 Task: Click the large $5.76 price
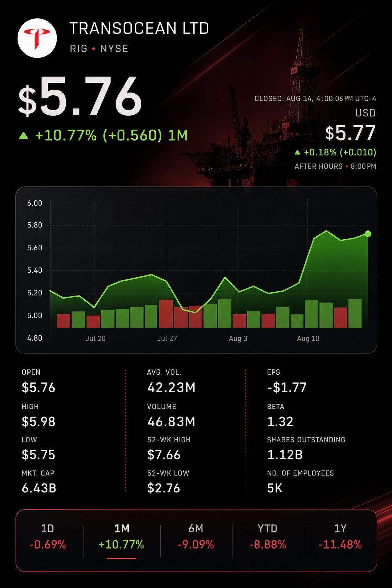tap(80, 96)
